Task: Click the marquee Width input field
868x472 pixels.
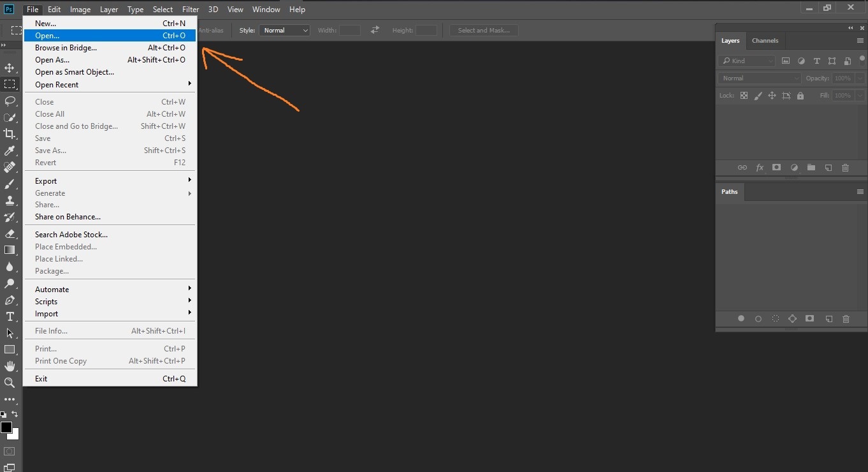Action: point(350,30)
